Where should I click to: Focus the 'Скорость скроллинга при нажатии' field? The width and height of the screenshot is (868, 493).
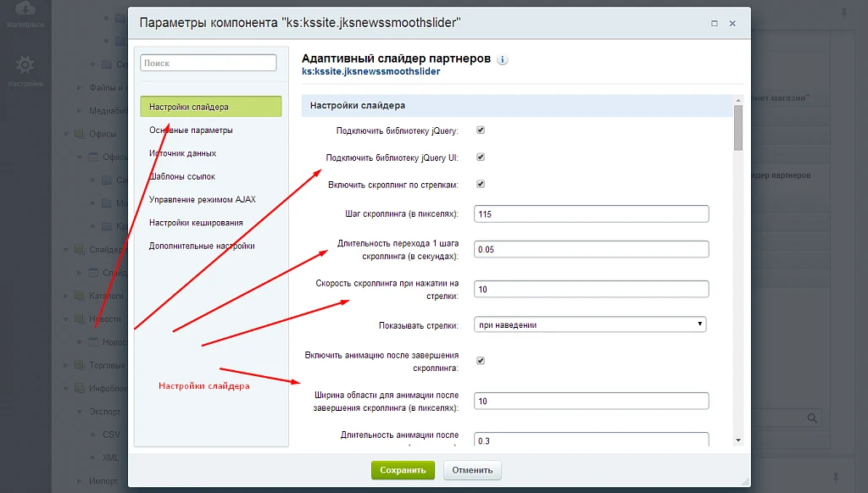pos(591,290)
